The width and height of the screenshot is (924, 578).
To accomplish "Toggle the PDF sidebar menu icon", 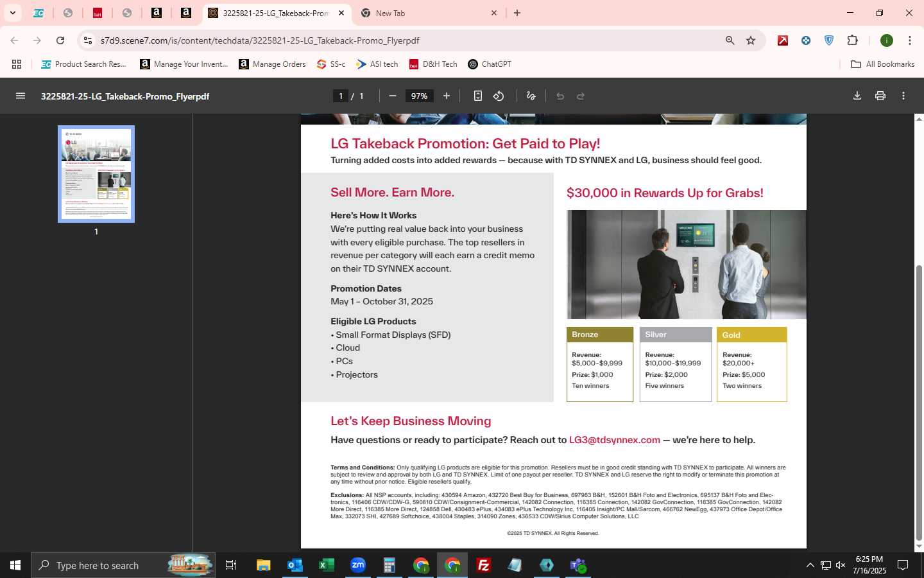I will tap(21, 96).
